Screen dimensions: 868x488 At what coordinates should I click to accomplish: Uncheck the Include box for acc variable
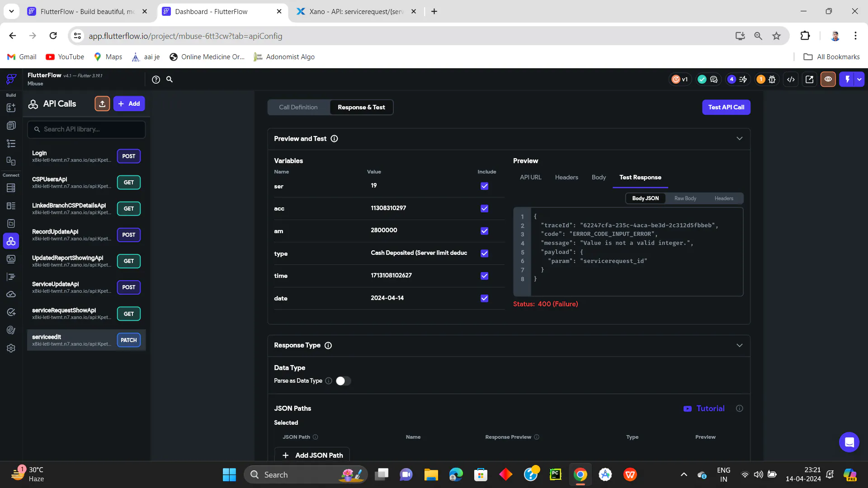coord(484,208)
